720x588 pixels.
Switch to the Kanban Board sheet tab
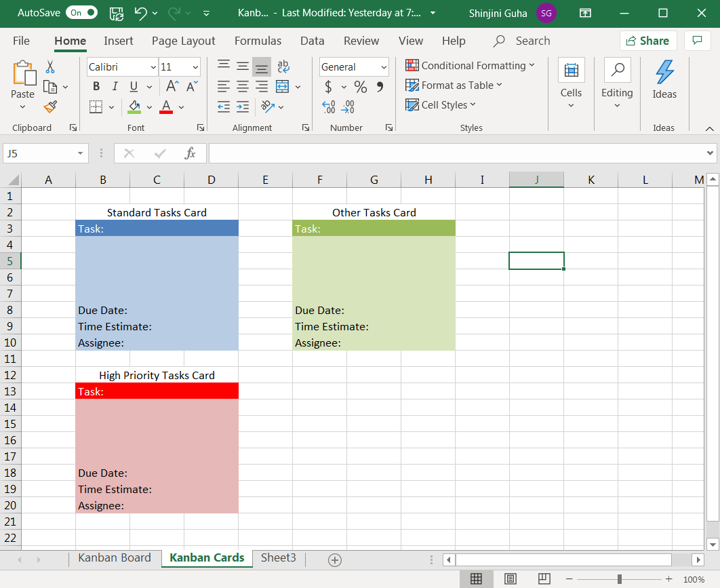tap(115, 557)
